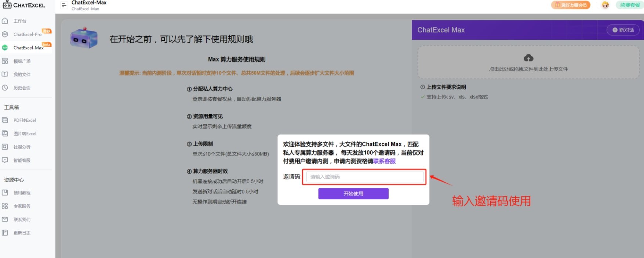
Task: Focus the 邀请码 input field
Action: [x=365, y=177]
